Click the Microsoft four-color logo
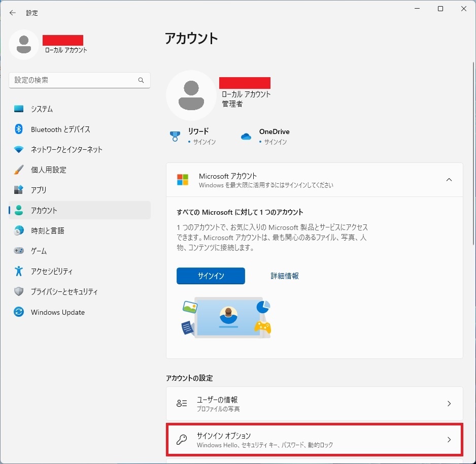This screenshot has width=476, height=464. pyautogui.click(x=183, y=180)
